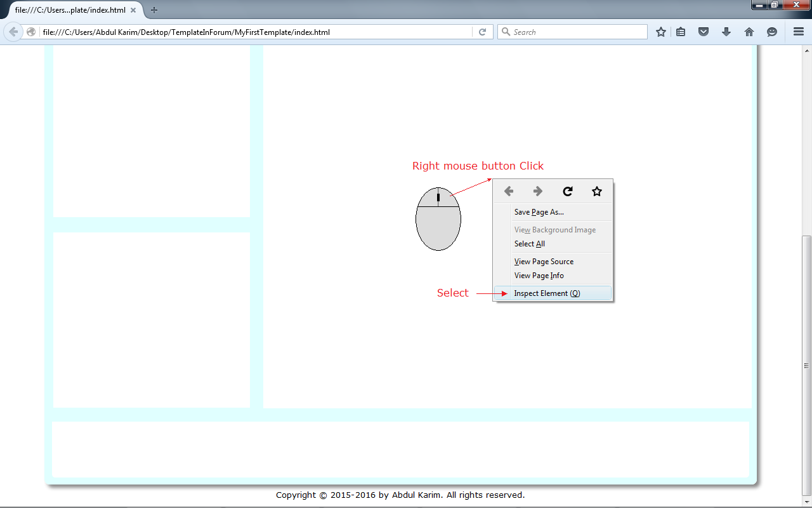Select the index.html browser tab
The width and height of the screenshot is (812, 508).
[x=70, y=10]
